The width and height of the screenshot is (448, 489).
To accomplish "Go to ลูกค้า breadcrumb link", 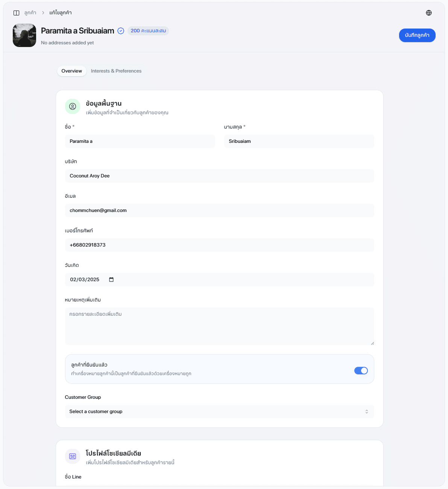I will [x=30, y=13].
